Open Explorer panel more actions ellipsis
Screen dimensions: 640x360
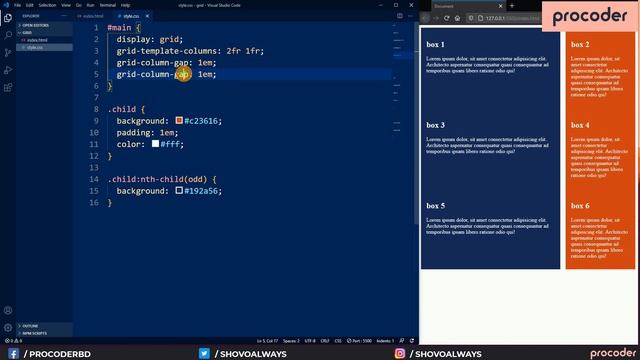[64, 16]
